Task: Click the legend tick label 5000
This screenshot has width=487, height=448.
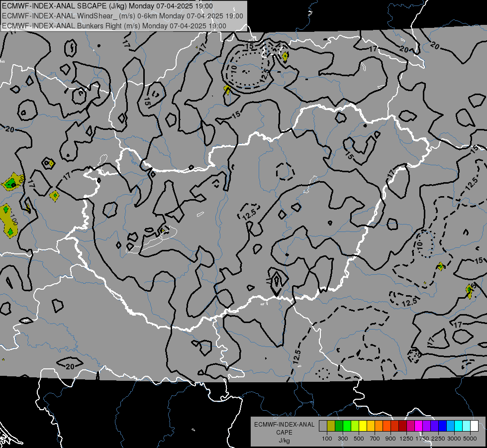Action: click(470, 439)
